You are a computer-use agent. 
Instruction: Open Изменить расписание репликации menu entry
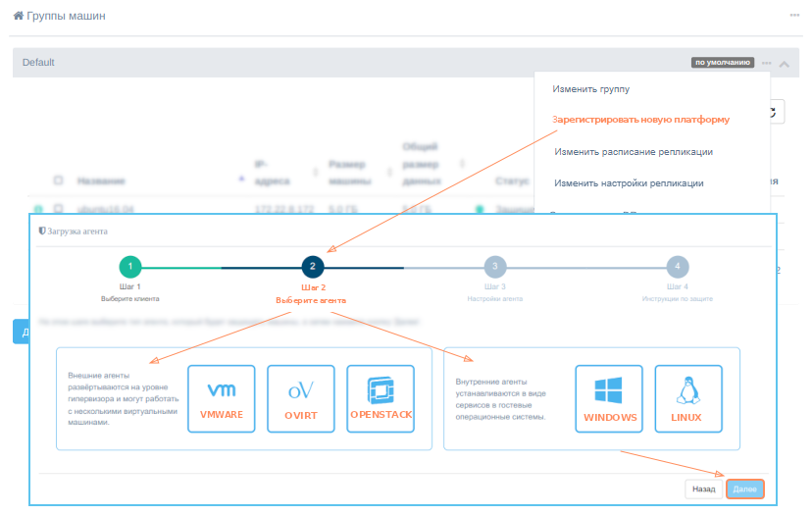click(633, 152)
